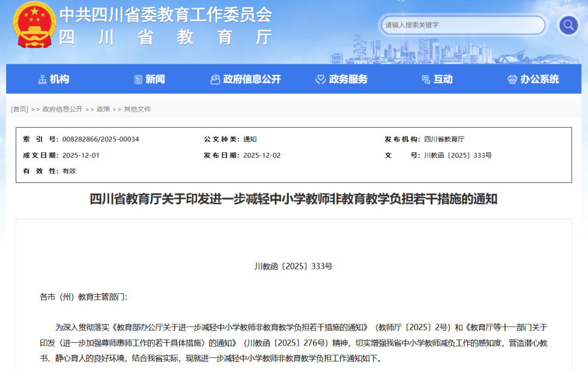Click the search keyword input field
The image size is (588, 371).
click(463, 26)
